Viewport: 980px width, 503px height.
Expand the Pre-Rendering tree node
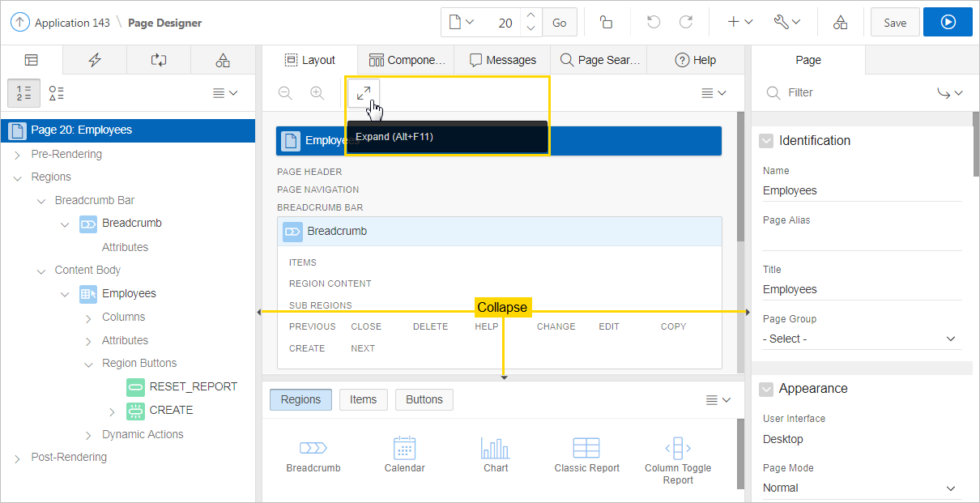click(17, 155)
